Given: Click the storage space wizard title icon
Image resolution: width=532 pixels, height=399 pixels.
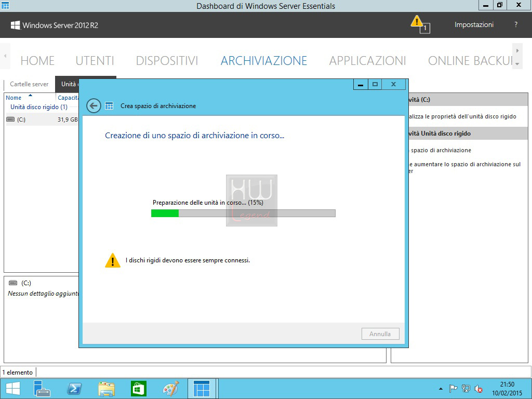Looking at the screenshot, I should (109, 106).
